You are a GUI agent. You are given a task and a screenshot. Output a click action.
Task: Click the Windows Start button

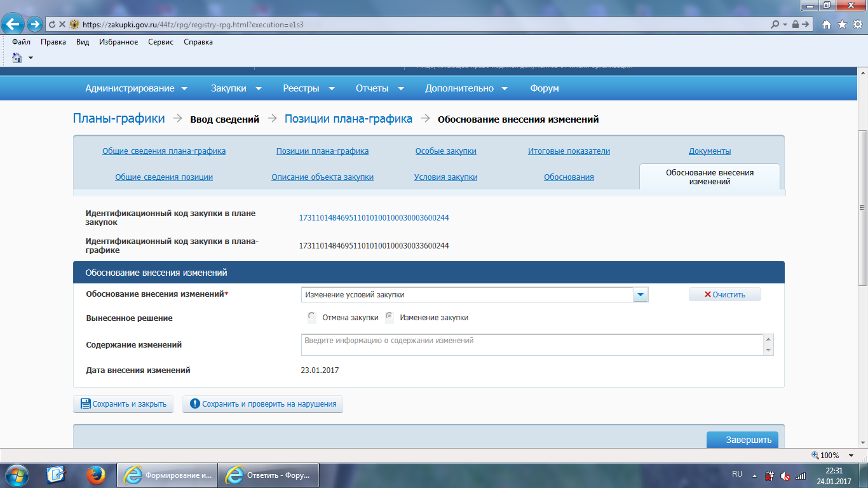point(17,475)
